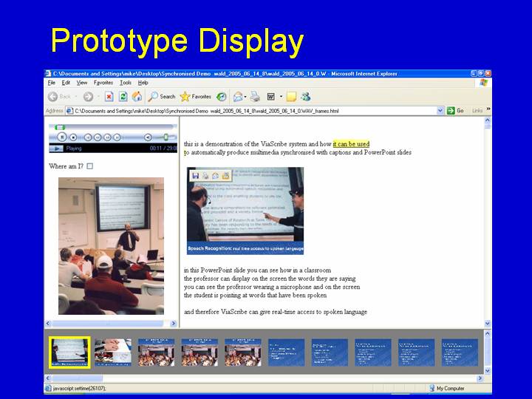Open Favorites star in toolbar

click(196, 97)
